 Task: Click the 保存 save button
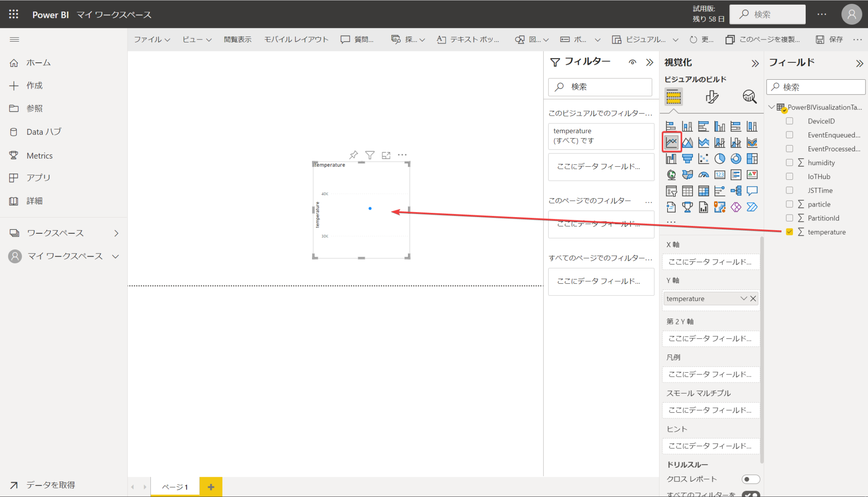[830, 39]
